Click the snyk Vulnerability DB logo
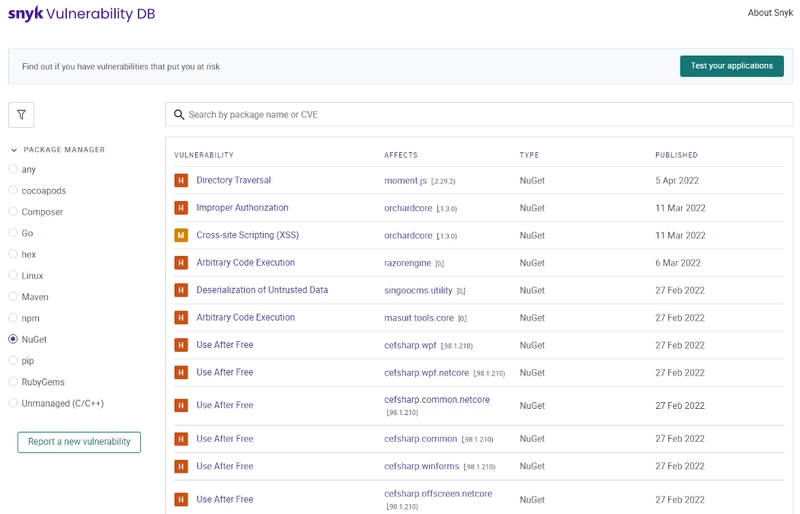800x514 pixels. 82,14
